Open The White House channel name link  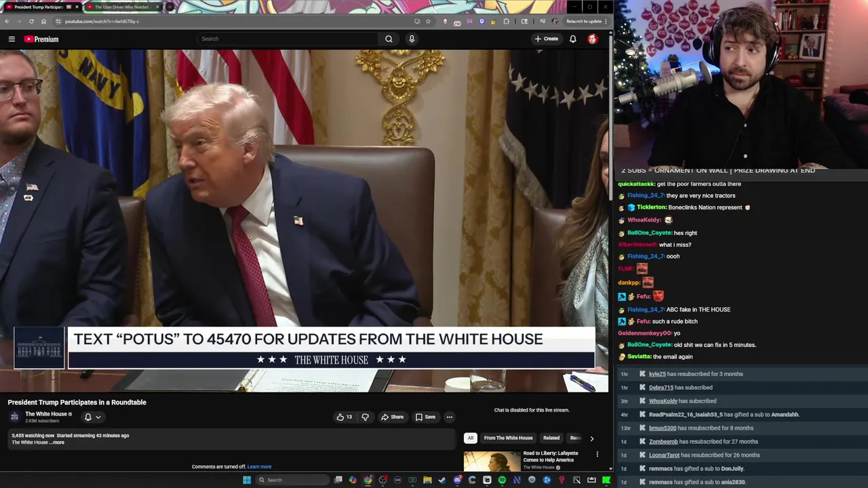(x=46, y=414)
